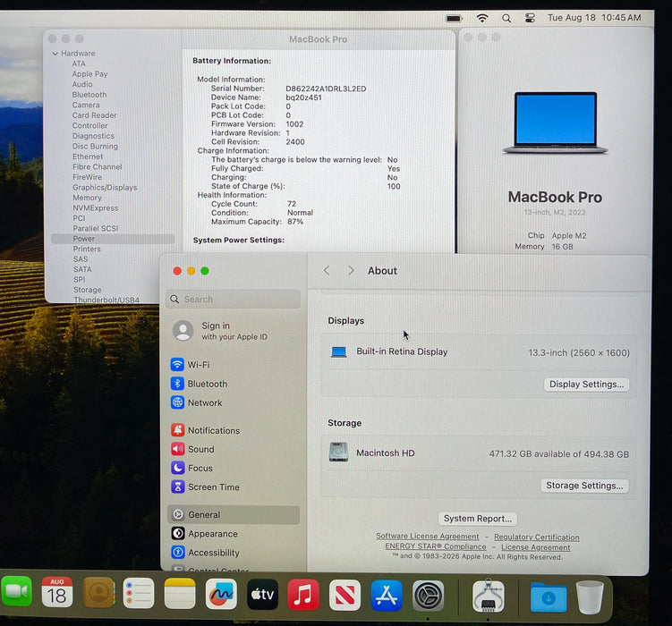The image size is (672, 626).
Task: Open Focus settings
Action: [x=191, y=468]
